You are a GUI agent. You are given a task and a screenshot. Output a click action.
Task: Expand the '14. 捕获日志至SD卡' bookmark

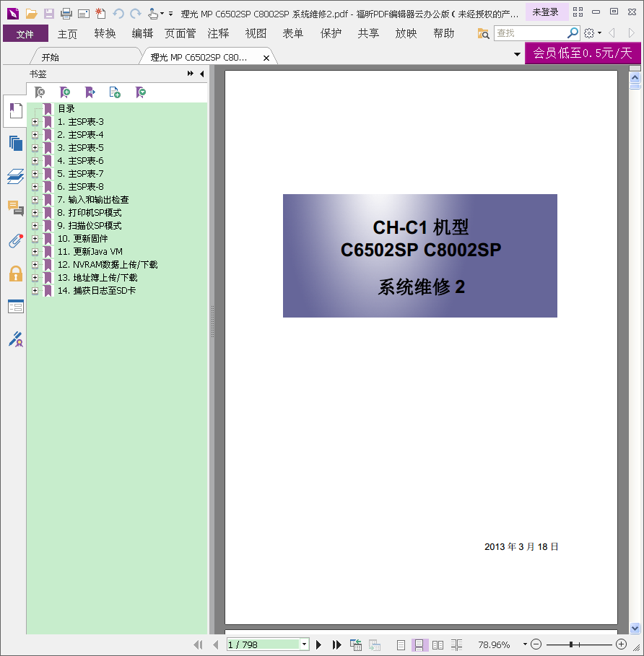tap(35, 291)
